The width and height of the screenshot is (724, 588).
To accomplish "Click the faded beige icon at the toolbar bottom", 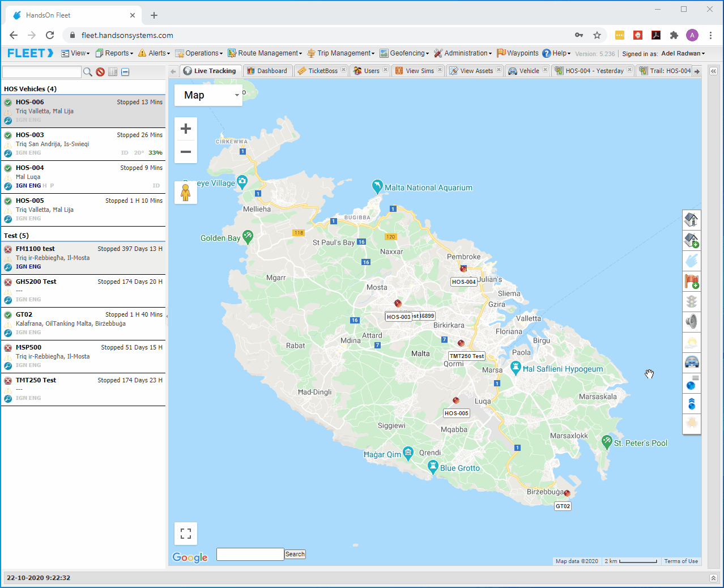I will pyautogui.click(x=692, y=424).
